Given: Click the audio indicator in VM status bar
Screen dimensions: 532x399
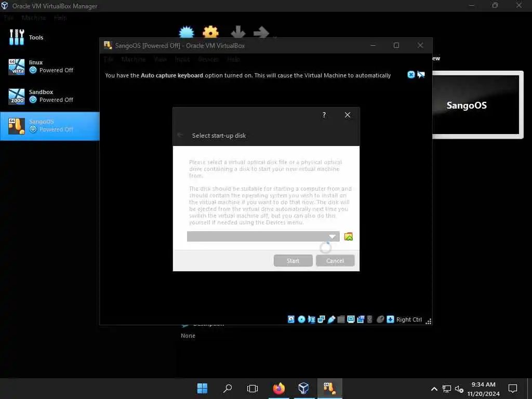Looking at the screenshot, I should point(311,320).
